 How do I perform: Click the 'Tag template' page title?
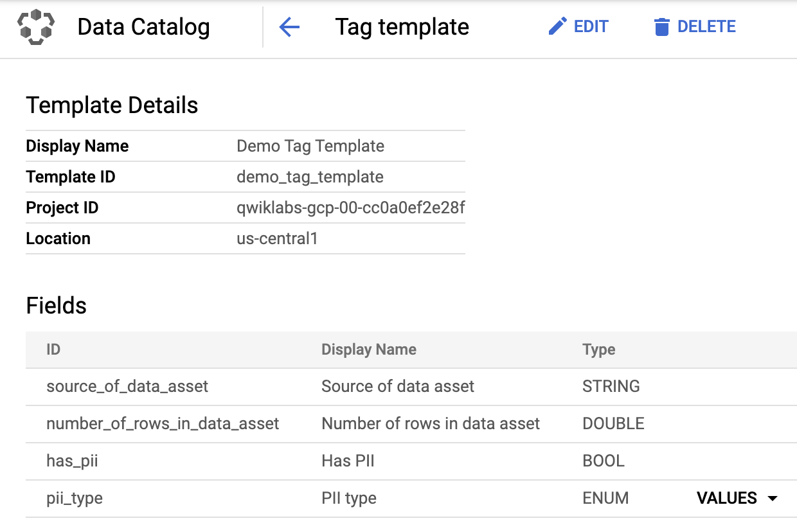coord(402,27)
